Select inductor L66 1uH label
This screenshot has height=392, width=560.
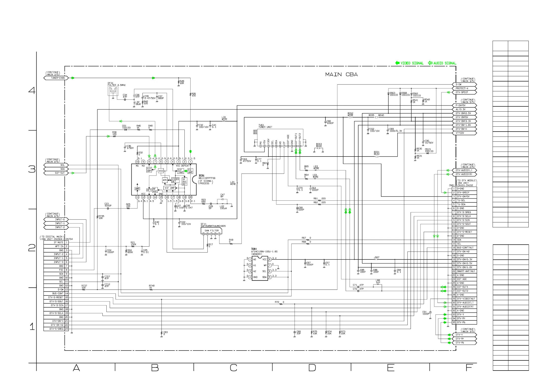click(x=378, y=281)
